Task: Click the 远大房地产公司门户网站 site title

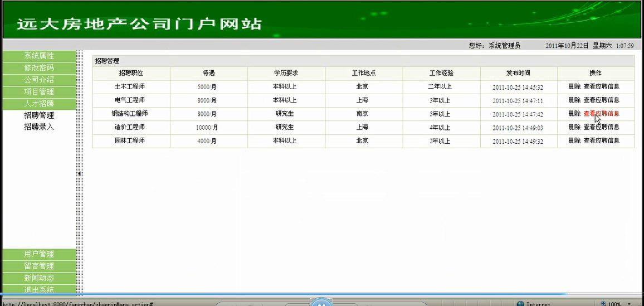Action: pyautogui.click(x=139, y=24)
